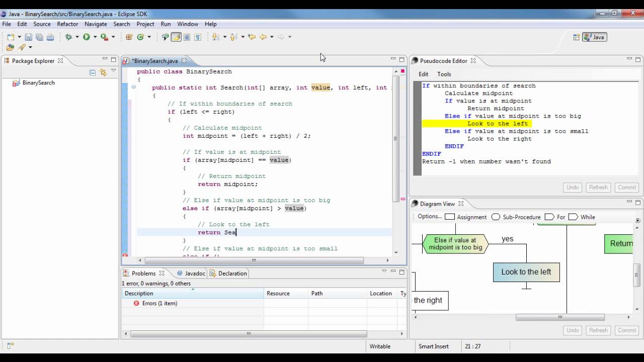This screenshot has width=644, height=362.
Task: Click Look to the left diagram box
Action: (x=526, y=272)
